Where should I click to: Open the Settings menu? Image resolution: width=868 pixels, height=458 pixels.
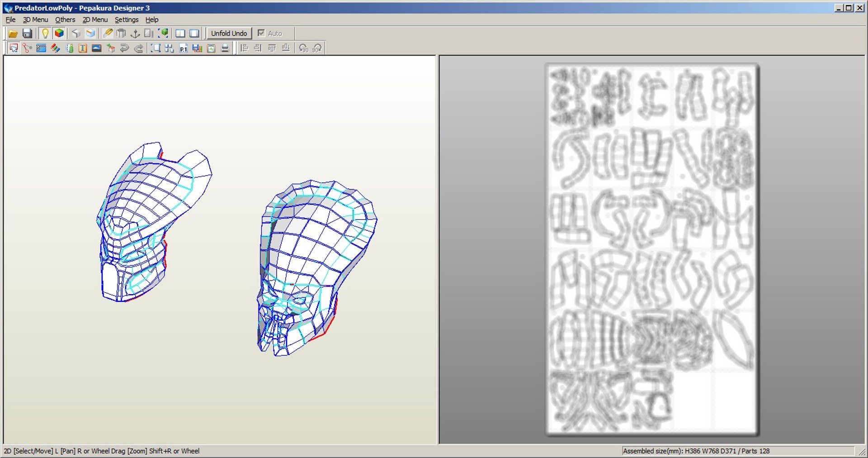(x=126, y=20)
